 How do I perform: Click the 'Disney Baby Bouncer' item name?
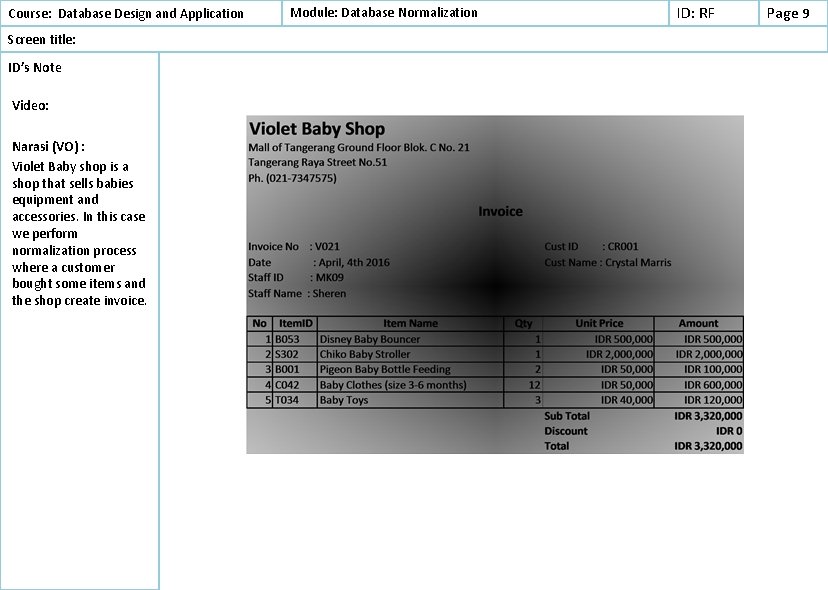point(370,339)
